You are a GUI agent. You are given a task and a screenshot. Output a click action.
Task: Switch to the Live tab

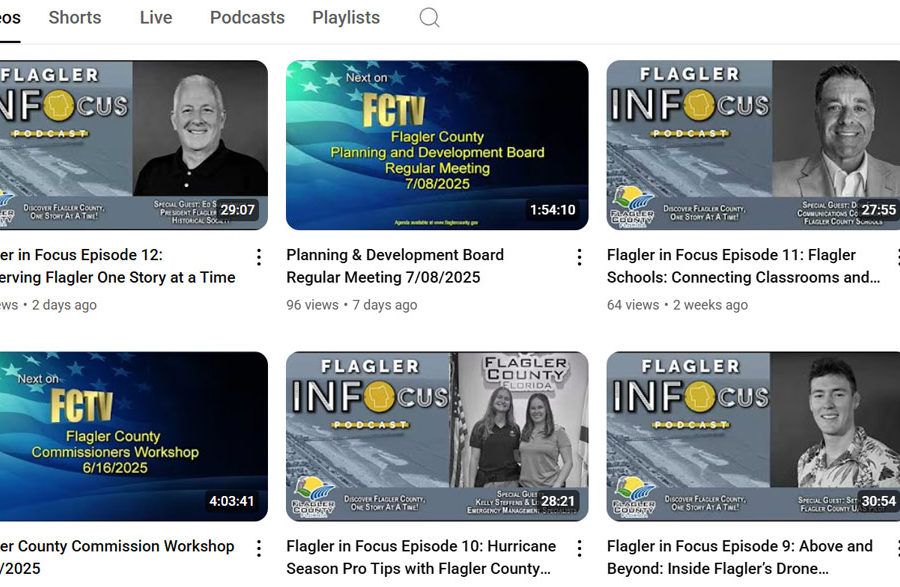(x=156, y=18)
